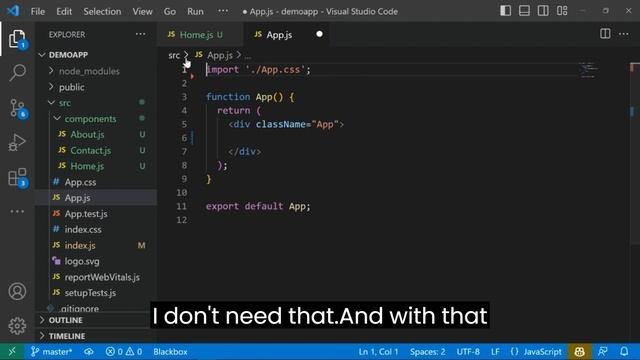Open index.js in the explorer
Screen dimensions: 640x360
coord(80,245)
